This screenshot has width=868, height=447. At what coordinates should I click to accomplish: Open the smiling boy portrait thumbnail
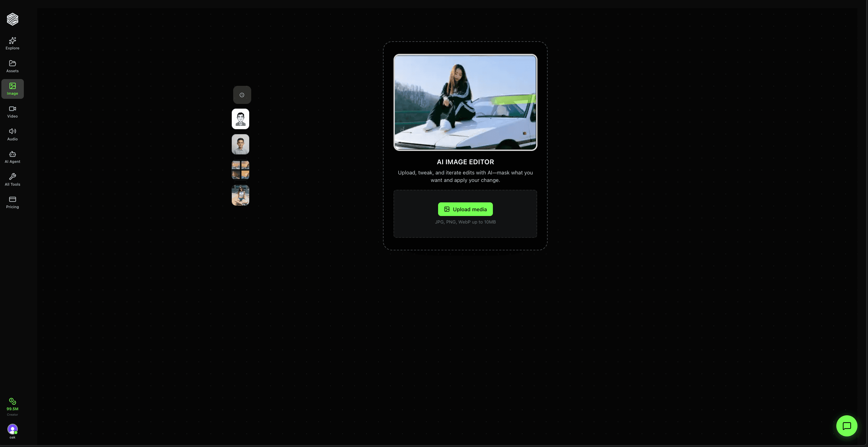pos(240,144)
